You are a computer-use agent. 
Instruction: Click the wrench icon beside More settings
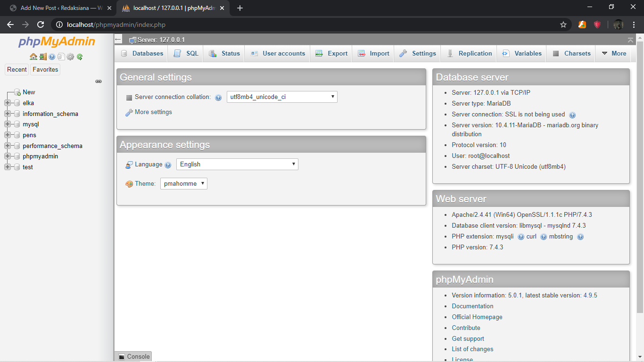pyautogui.click(x=129, y=113)
